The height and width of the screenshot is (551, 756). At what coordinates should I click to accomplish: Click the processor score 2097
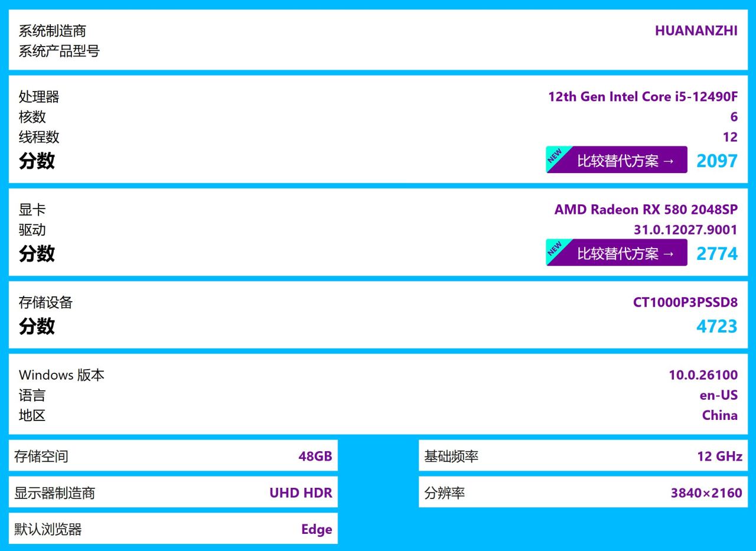[717, 161]
